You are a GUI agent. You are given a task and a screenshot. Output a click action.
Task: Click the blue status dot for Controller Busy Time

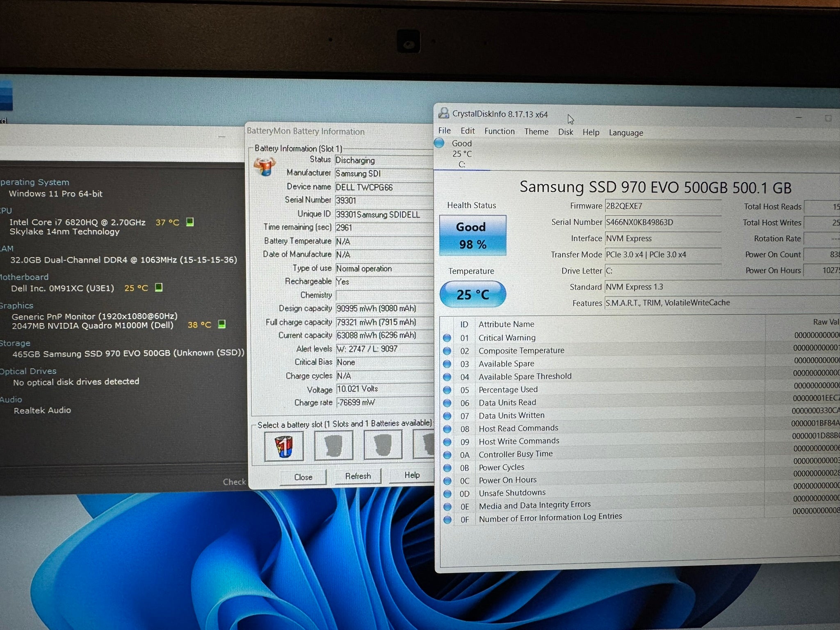(447, 455)
